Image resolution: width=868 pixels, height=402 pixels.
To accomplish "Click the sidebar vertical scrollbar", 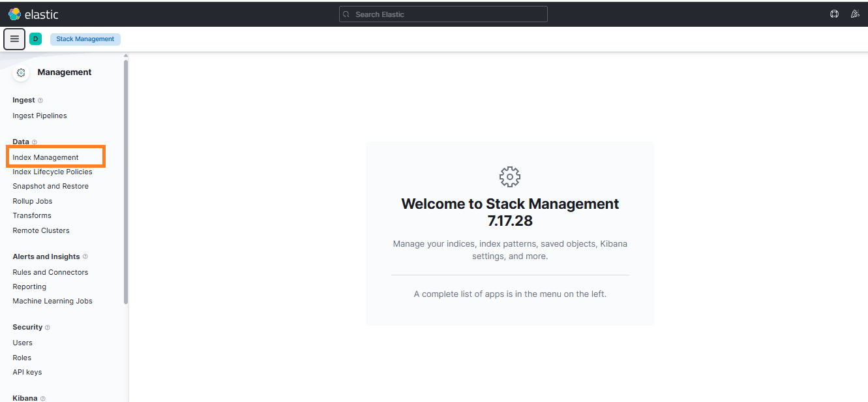I will point(126,183).
